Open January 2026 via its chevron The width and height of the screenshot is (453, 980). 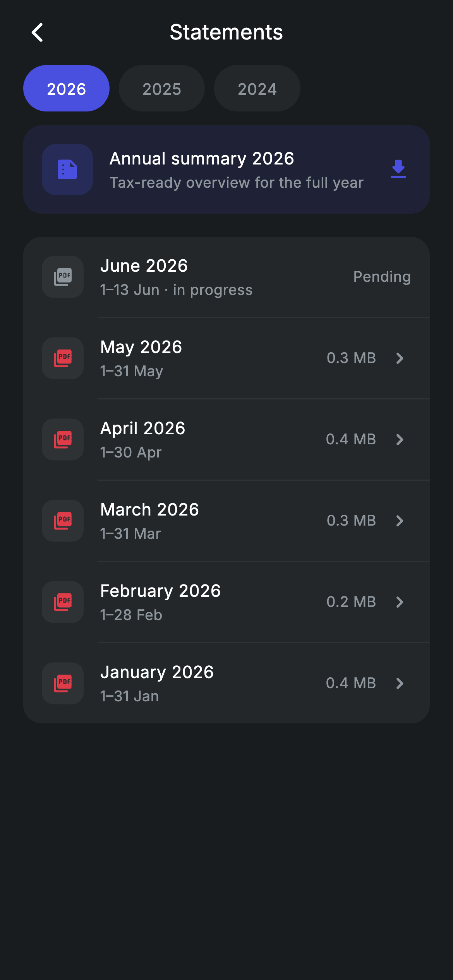tap(400, 683)
